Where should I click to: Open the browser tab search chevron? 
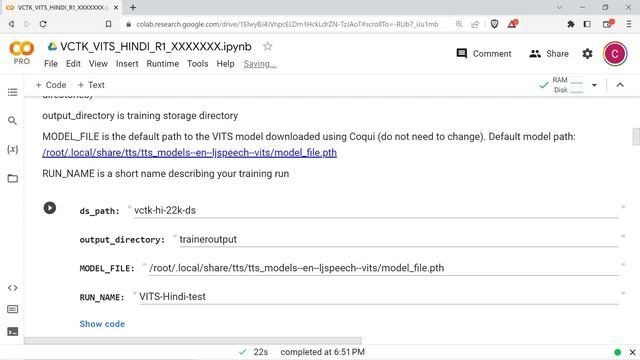tap(560, 7)
